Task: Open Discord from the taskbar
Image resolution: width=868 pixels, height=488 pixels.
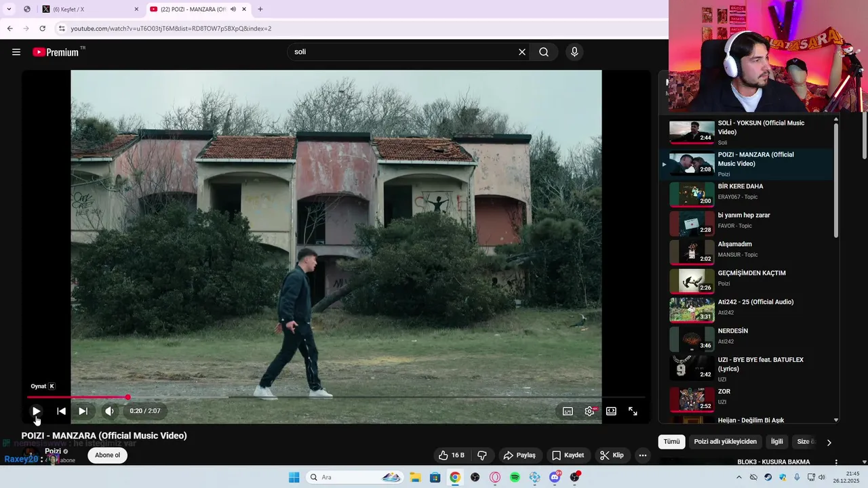Action: pos(555,477)
